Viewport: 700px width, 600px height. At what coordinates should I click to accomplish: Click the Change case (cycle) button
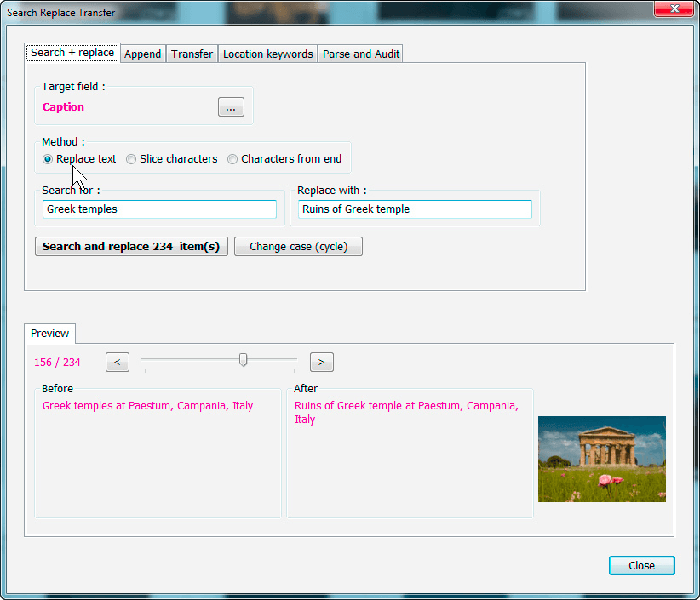pos(298,246)
